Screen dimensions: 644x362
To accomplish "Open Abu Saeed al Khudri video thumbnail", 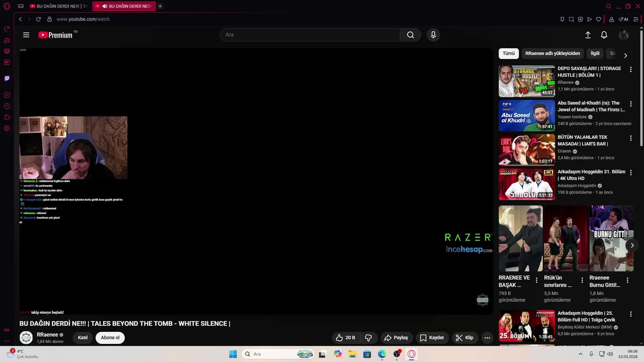I will click(527, 115).
